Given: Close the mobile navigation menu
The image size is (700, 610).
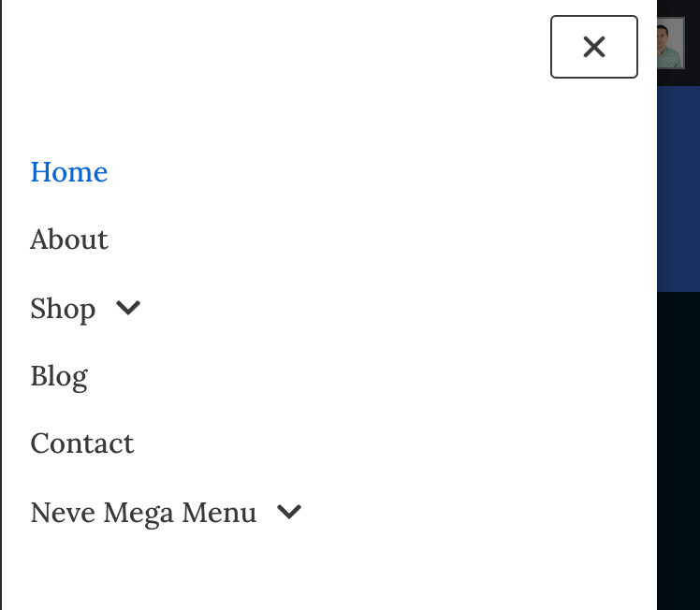Looking at the screenshot, I should [593, 47].
